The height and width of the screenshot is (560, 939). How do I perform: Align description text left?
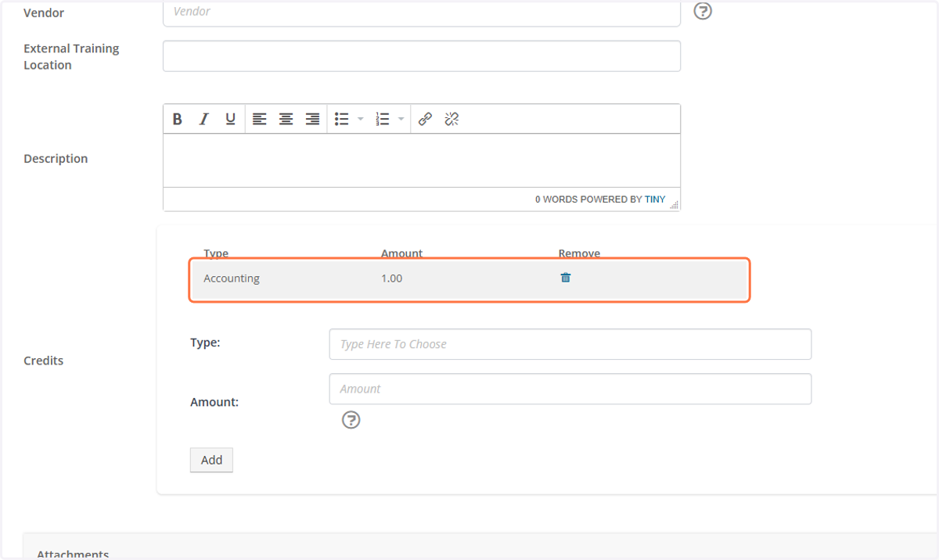[x=259, y=119]
